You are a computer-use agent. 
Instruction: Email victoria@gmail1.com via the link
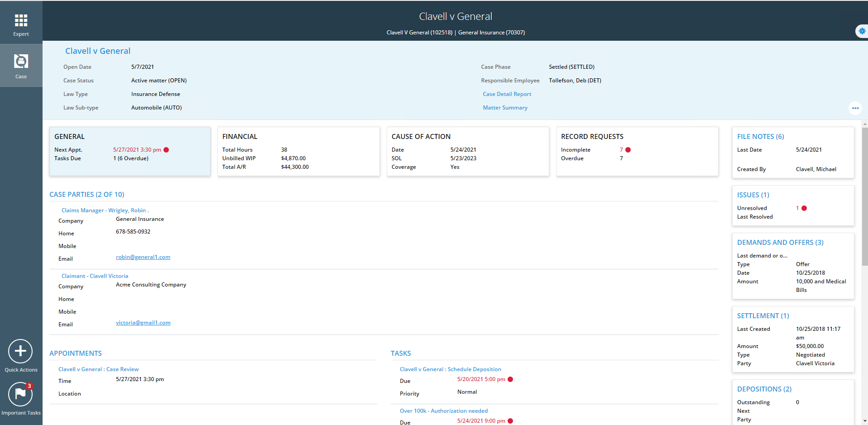coord(143,322)
